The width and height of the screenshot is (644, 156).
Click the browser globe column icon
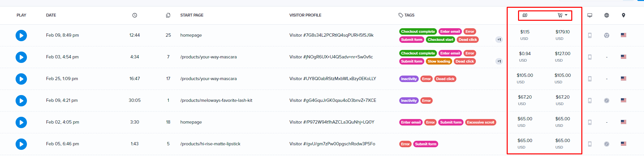(x=606, y=15)
